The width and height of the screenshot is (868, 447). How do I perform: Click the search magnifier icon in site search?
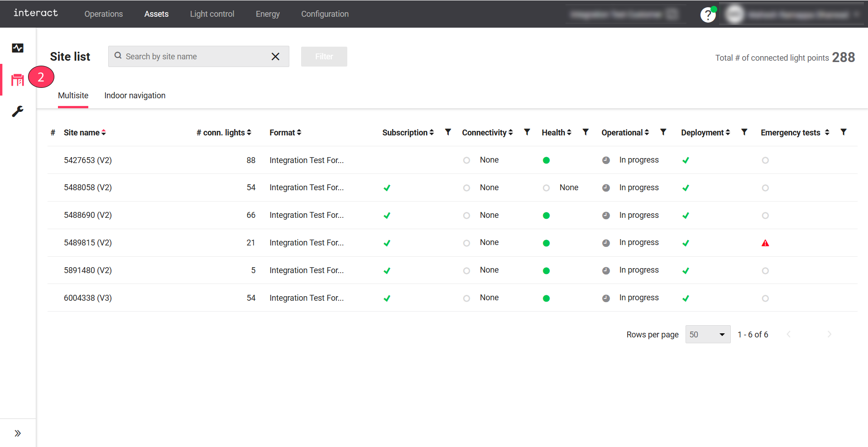(x=118, y=56)
